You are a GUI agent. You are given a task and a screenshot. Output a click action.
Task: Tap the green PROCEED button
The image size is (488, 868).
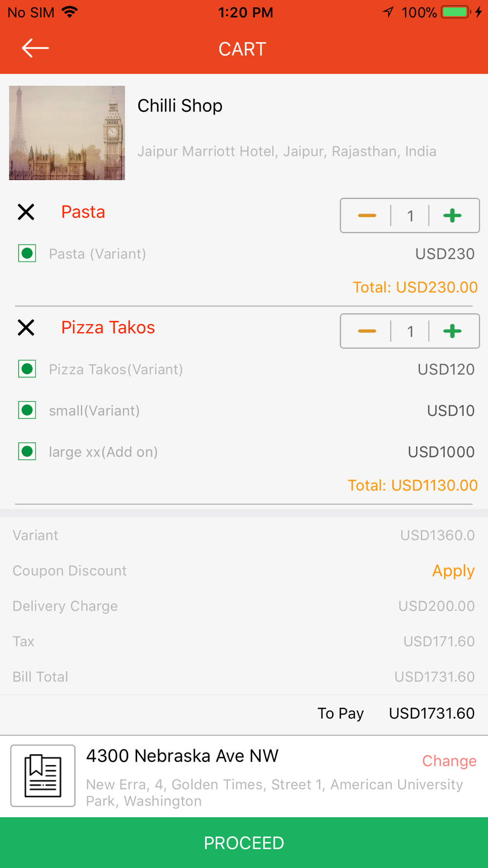coord(244,843)
